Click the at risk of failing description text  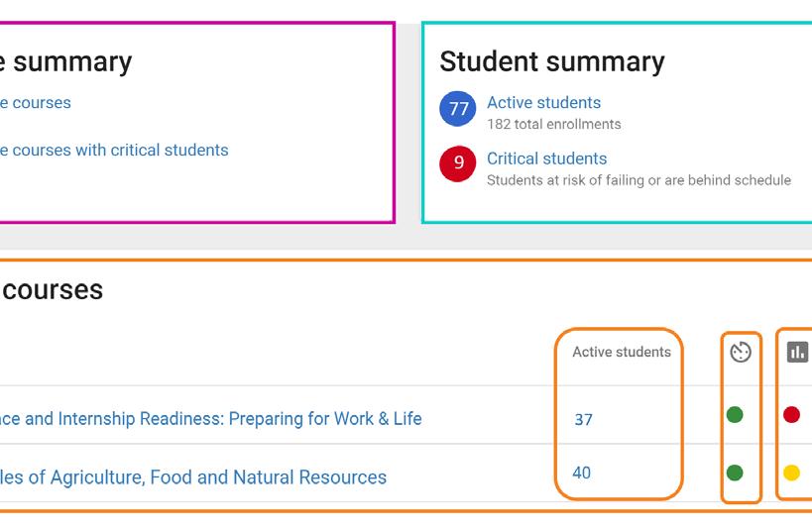click(638, 180)
